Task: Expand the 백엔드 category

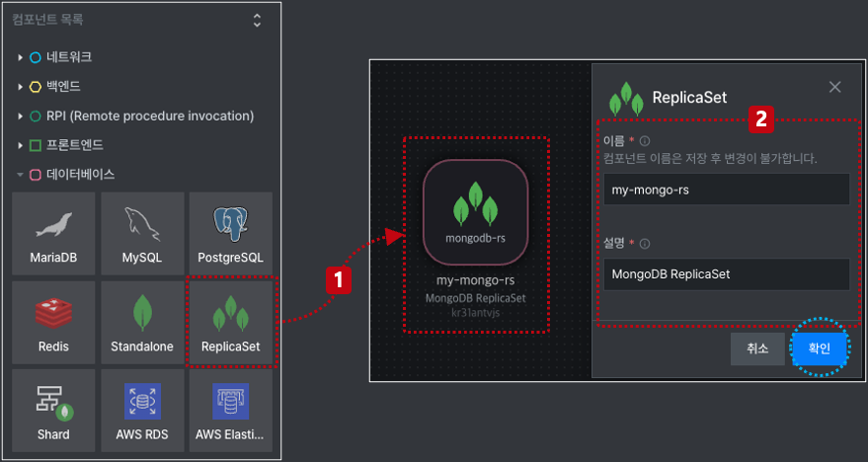Action: 20,86
